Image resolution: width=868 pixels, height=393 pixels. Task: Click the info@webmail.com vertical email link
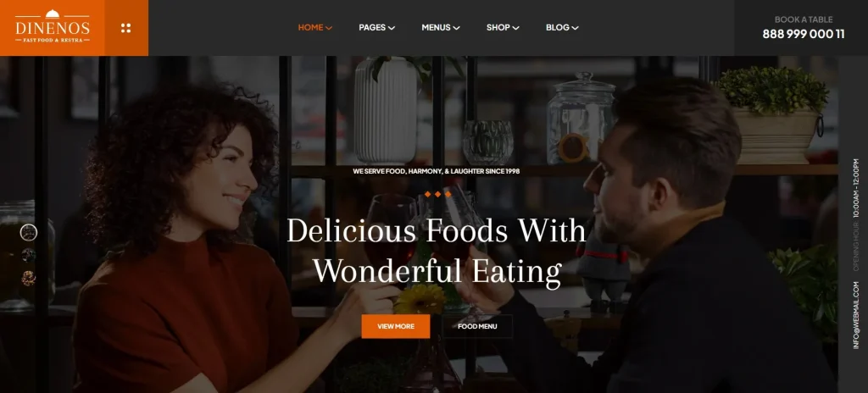click(856, 316)
